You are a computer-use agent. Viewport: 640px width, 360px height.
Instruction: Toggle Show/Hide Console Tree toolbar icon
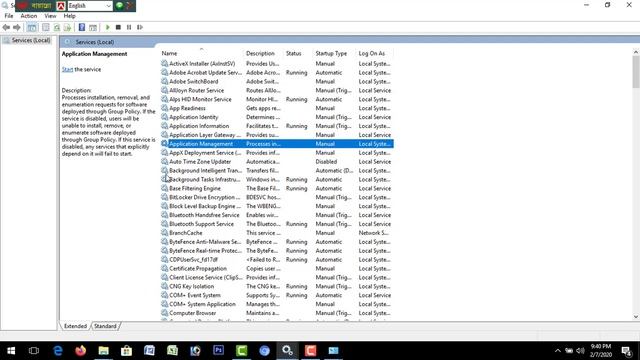coord(32,27)
